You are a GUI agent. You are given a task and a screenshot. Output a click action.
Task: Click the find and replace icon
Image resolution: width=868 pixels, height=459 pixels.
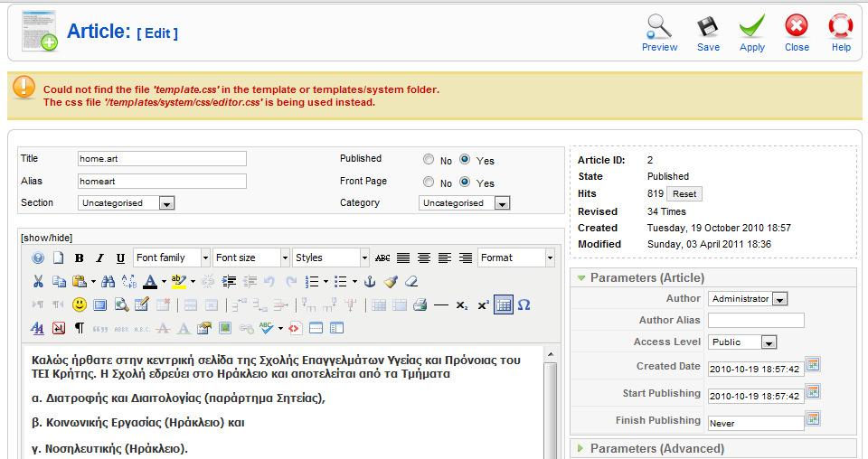tap(129, 282)
